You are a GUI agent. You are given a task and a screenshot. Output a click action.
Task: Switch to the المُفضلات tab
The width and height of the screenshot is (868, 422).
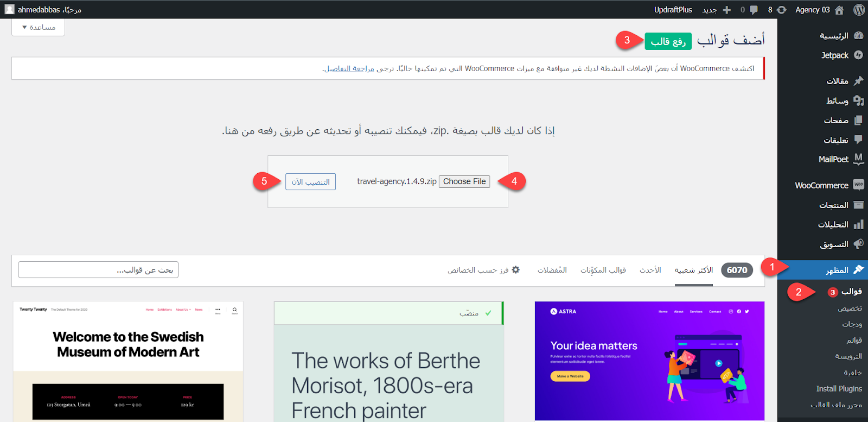[x=552, y=270]
